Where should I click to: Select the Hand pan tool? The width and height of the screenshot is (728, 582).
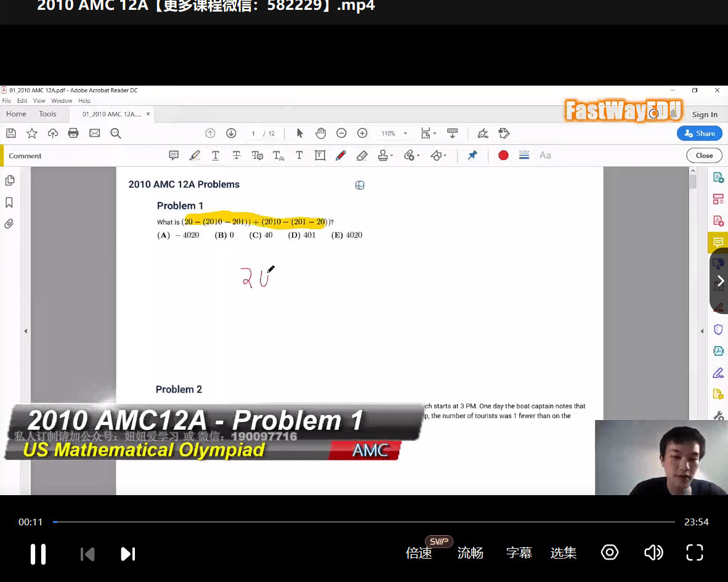[x=320, y=134]
